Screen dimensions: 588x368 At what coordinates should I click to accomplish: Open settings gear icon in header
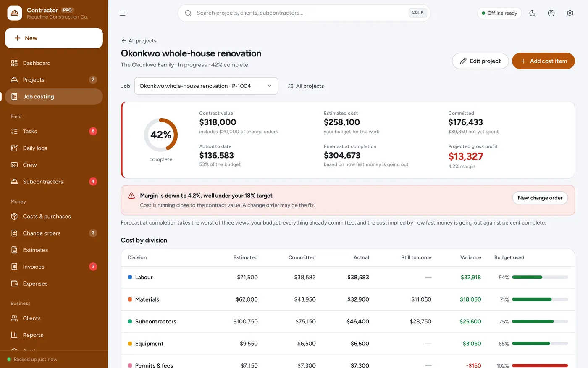[x=570, y=13]
